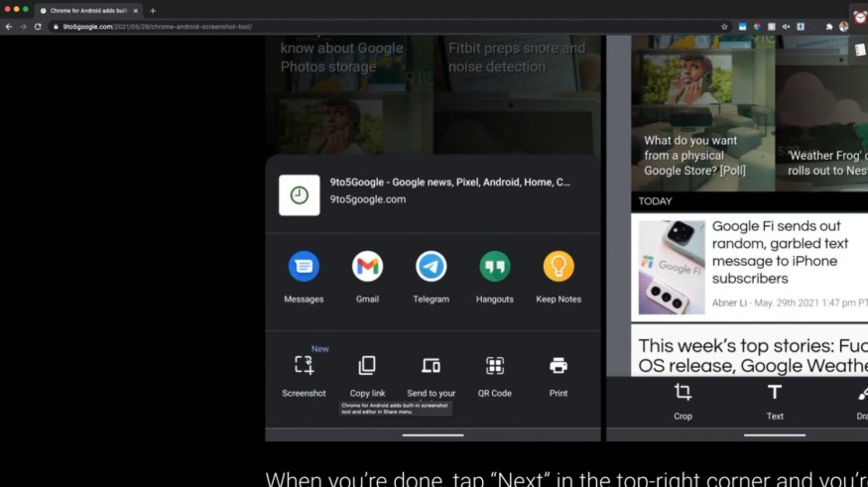Tap the Print icon
This screenshot has height=487, width=868.
[x=558, y=365]
